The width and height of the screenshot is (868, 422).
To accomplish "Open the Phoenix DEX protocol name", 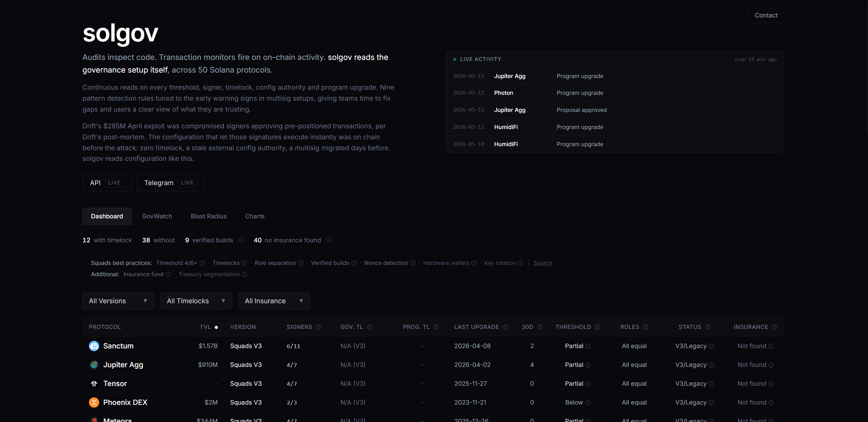I will [x=125, y=402].
